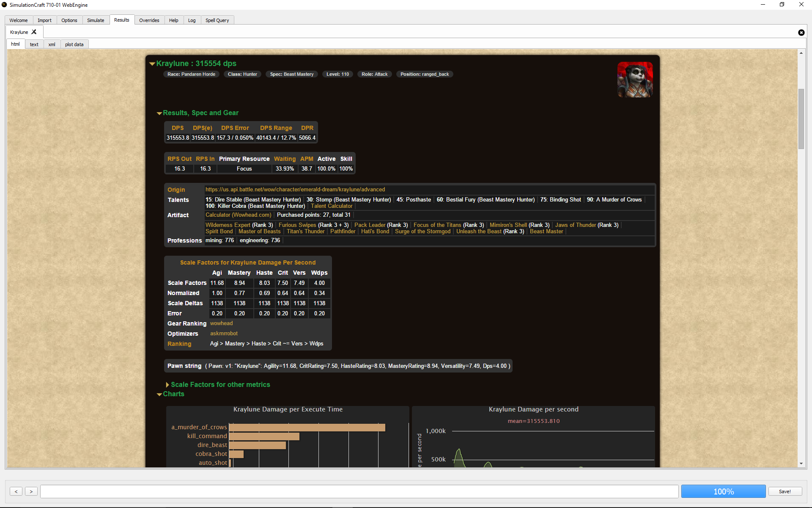Viewport: 812px width, 508px height.
Task: Switch to Spell Query tab
Action: [x=217, y=20]
